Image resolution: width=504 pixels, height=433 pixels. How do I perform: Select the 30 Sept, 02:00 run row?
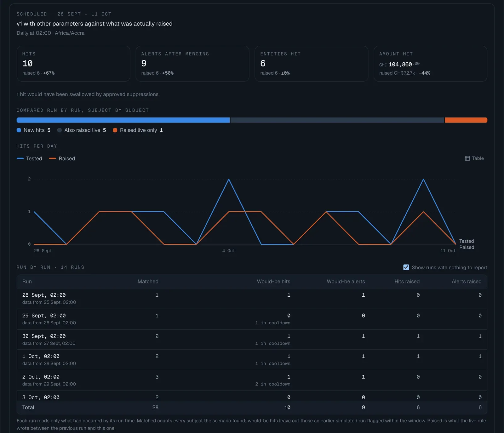point(252,339)
